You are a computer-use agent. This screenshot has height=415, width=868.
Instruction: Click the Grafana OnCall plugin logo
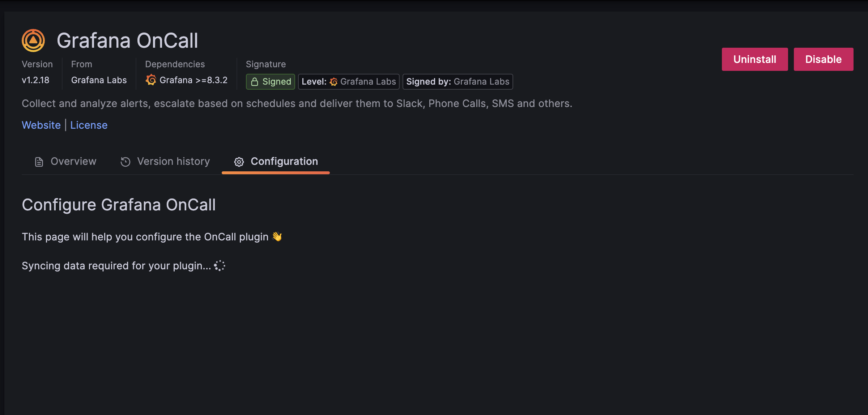coord(33,40)
